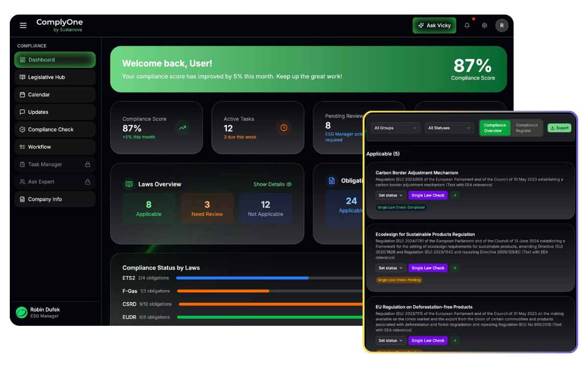Go to Calendar in the sidebar
Screen dimensions: 588x368
coord(55,95)
